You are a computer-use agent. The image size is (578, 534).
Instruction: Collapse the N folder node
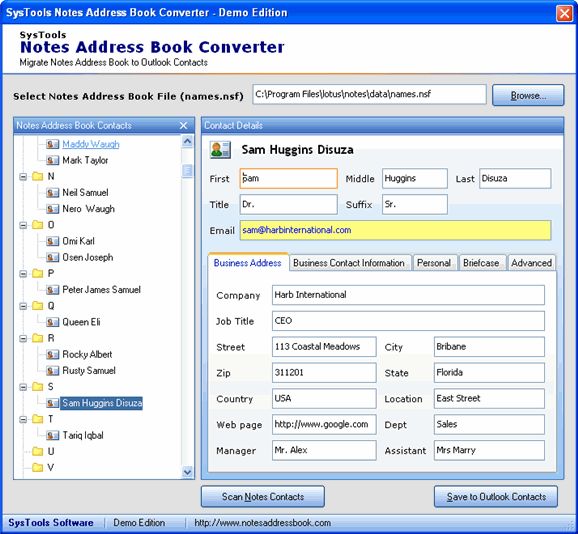click(x=23, y=177)
